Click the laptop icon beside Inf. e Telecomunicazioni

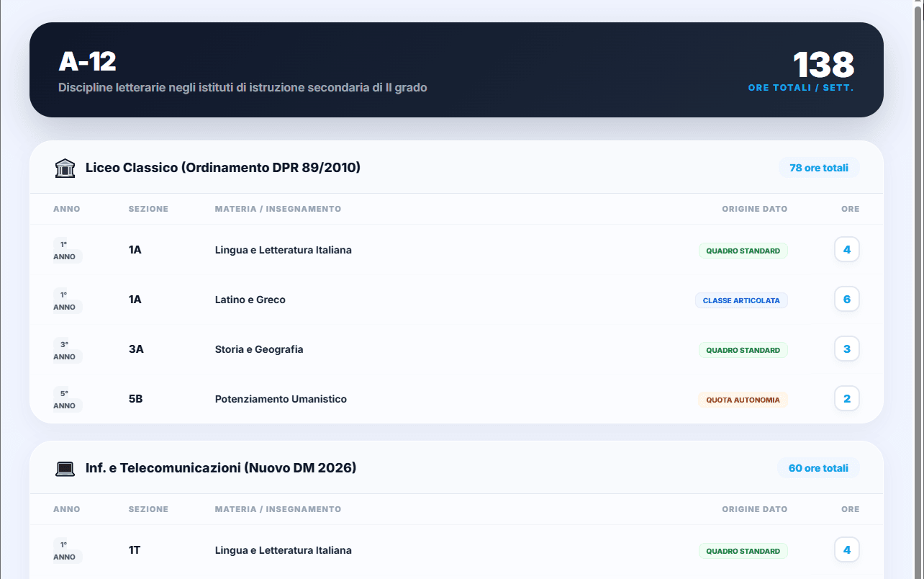tap(65, 468)
